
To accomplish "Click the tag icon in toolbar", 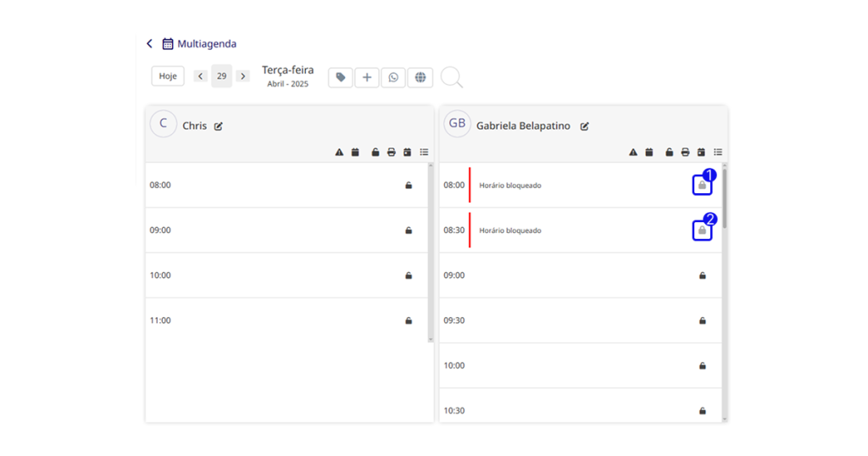I will [341, 77].
